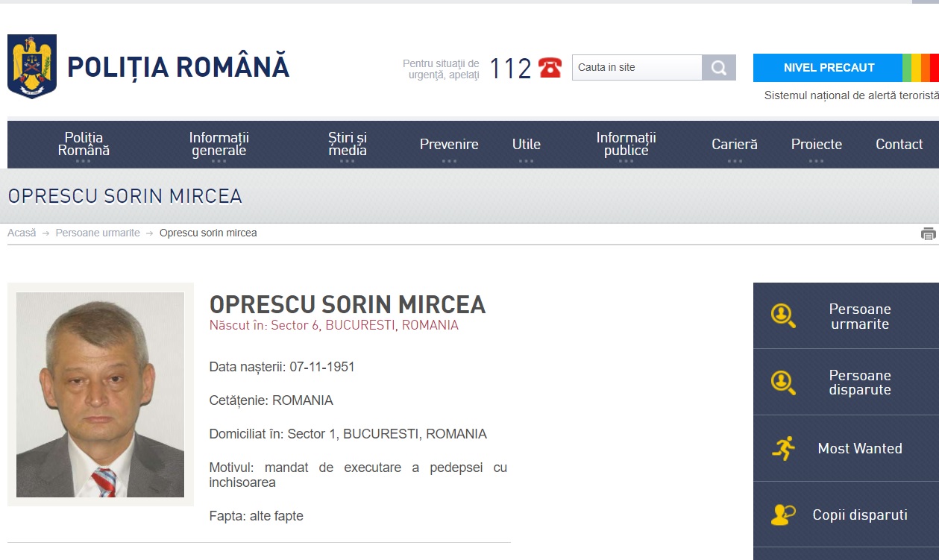
Task: Select the Most Wanted running figure icon
Action: (x=782, y=448)
